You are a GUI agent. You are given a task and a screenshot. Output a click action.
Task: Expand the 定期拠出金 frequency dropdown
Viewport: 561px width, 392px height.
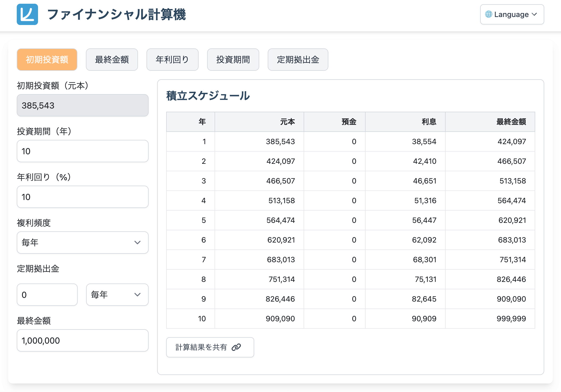point(117,295)
